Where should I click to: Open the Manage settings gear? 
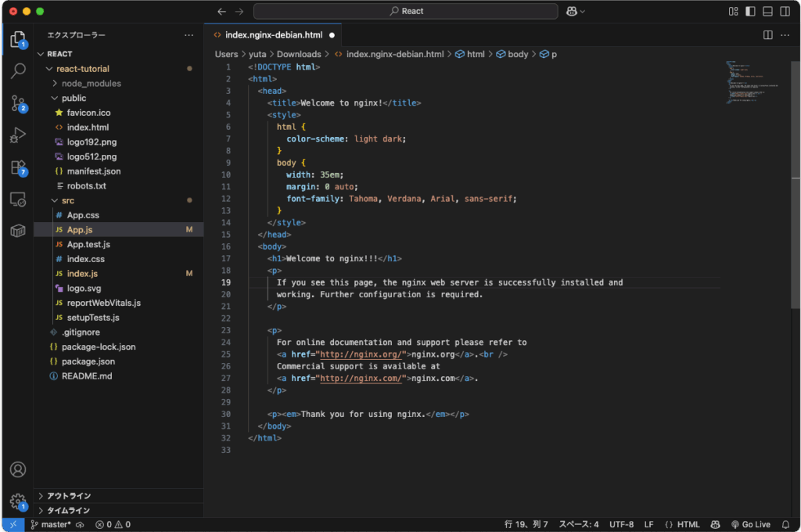pyautogui.click(x=18, y=501)
